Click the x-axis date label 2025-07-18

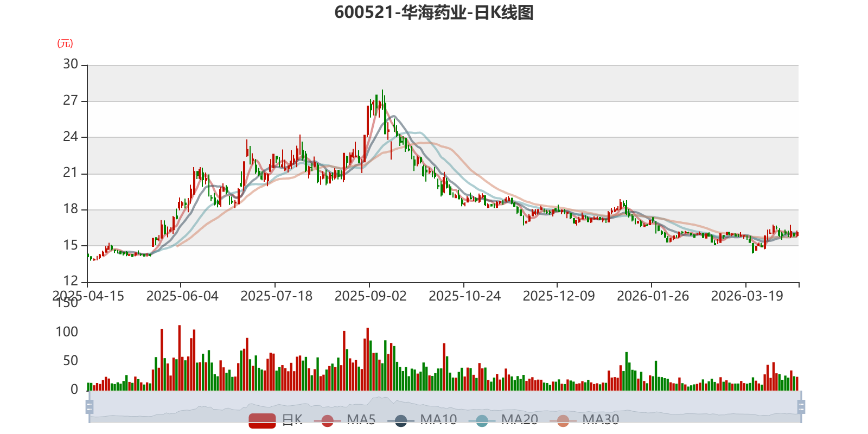[276, 296]
